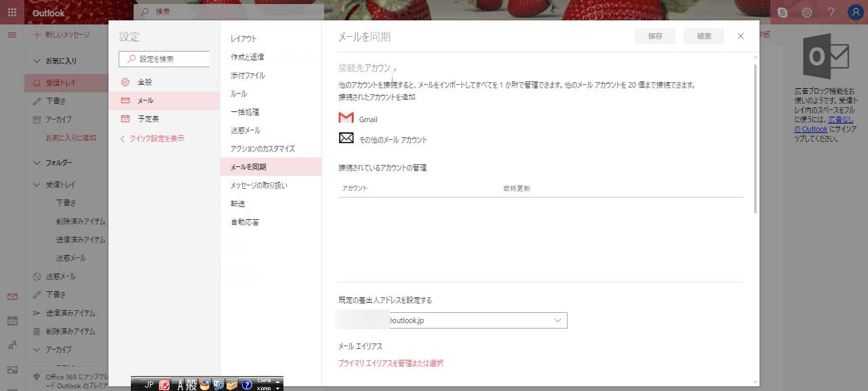Click the プライマリ エイリアス manage link
Screen dimensions: 868x391
tap(391, 363)
